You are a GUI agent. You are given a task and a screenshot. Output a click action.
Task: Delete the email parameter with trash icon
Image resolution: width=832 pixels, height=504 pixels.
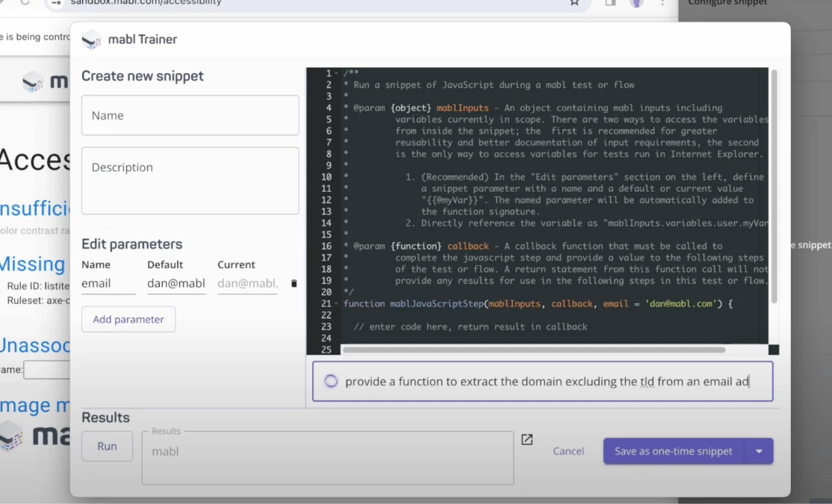point(294,283)
